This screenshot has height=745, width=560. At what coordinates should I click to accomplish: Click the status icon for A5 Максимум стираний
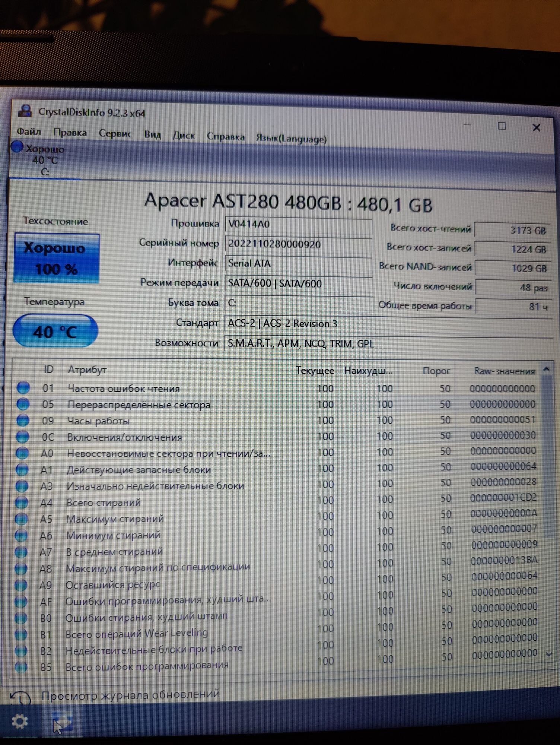tap(22, 518)
